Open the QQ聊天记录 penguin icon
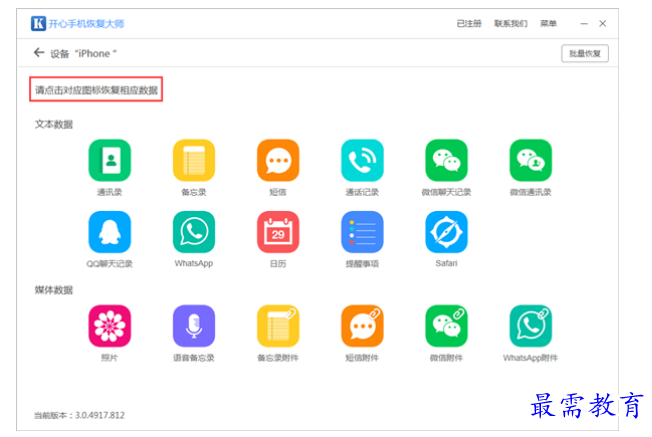The image size is (652, 437). (x=110, y=232)
